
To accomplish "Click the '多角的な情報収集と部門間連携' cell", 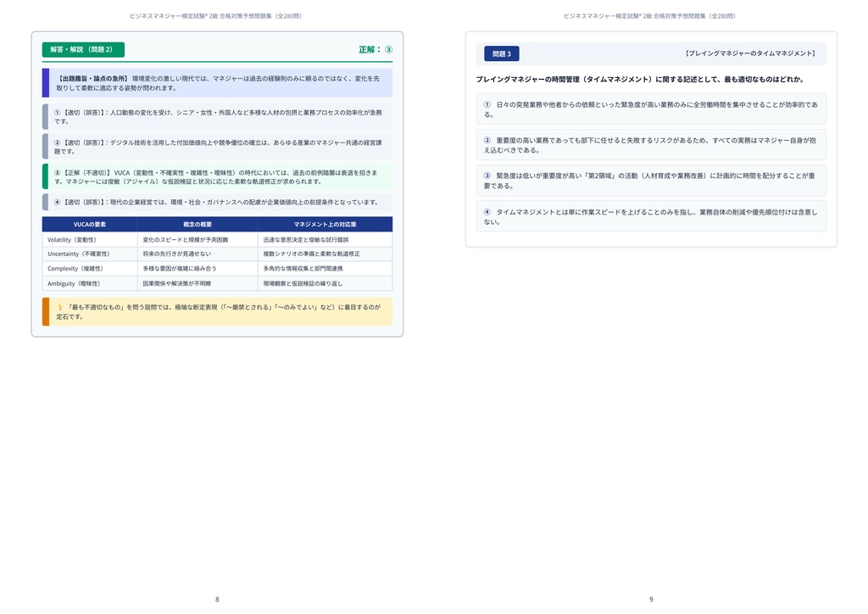I will point(325,269).
